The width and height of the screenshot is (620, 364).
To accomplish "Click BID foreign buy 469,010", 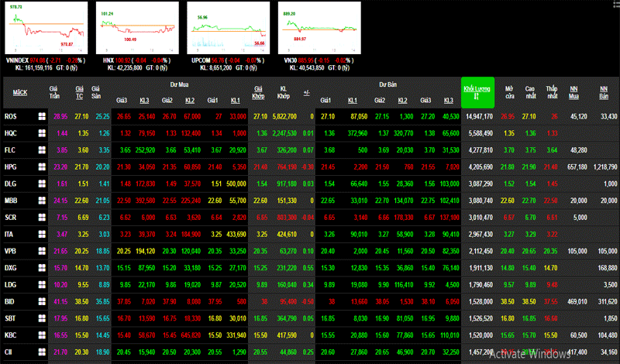I will 577,301.
